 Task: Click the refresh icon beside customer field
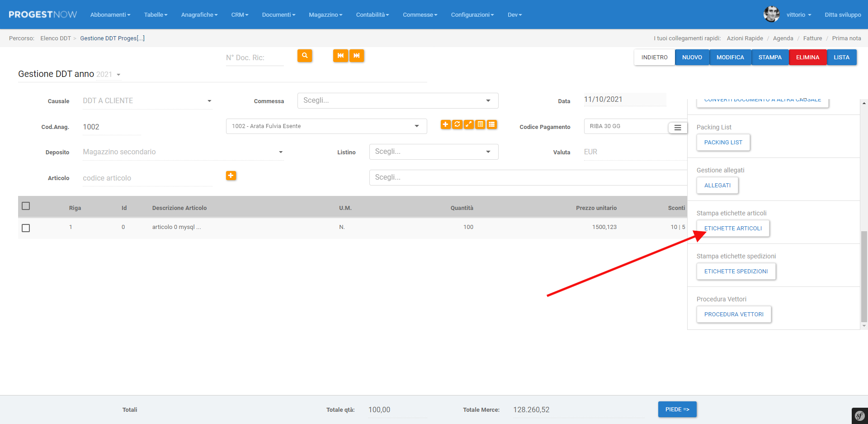click(x=457, y=124)
